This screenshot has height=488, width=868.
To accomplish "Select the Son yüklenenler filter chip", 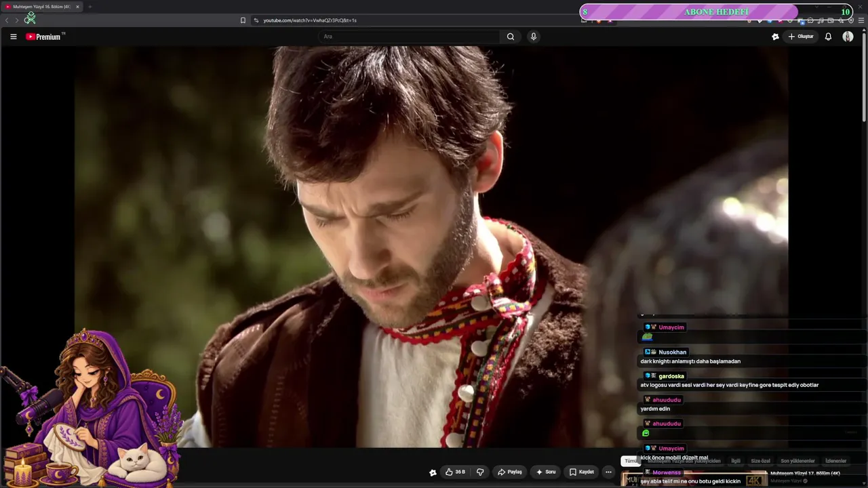I will tap(797, 461).
